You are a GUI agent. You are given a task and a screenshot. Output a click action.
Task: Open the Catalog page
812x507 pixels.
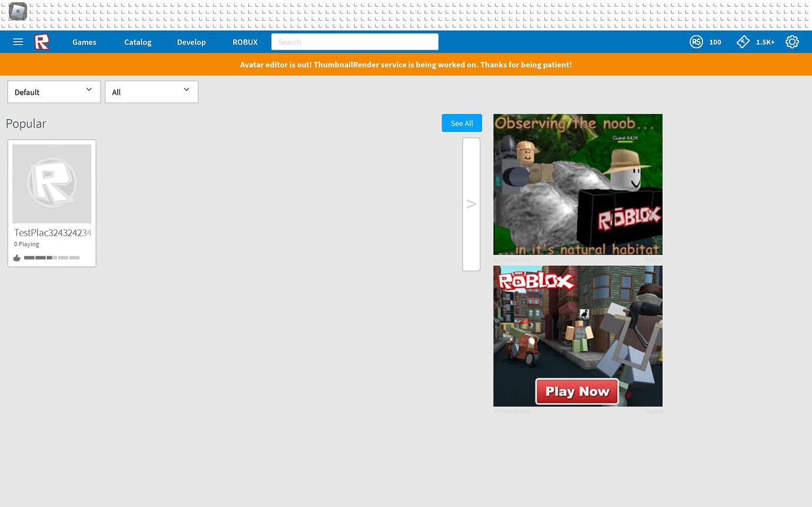(x=137, y=42)
